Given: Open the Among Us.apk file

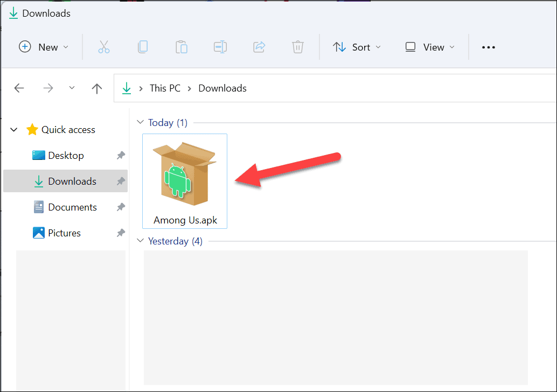Looking at the screenshot, I should pyautogui.click(x=184, y=178).
